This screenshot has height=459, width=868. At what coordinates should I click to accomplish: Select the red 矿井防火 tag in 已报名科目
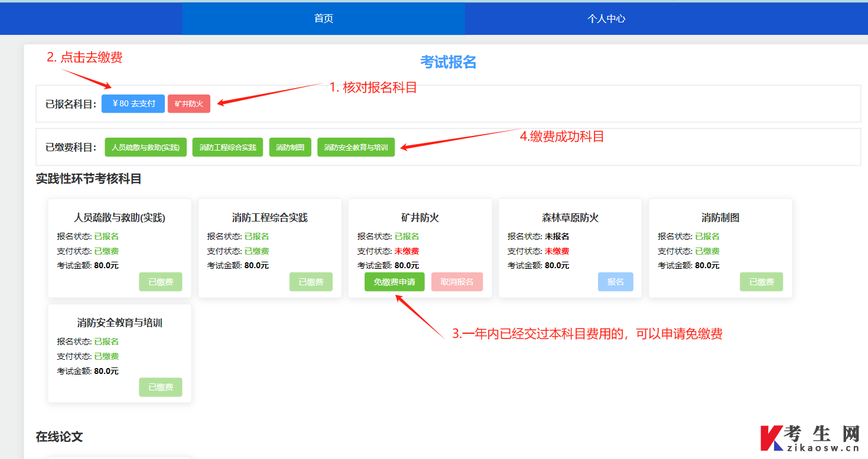point(189,103)
